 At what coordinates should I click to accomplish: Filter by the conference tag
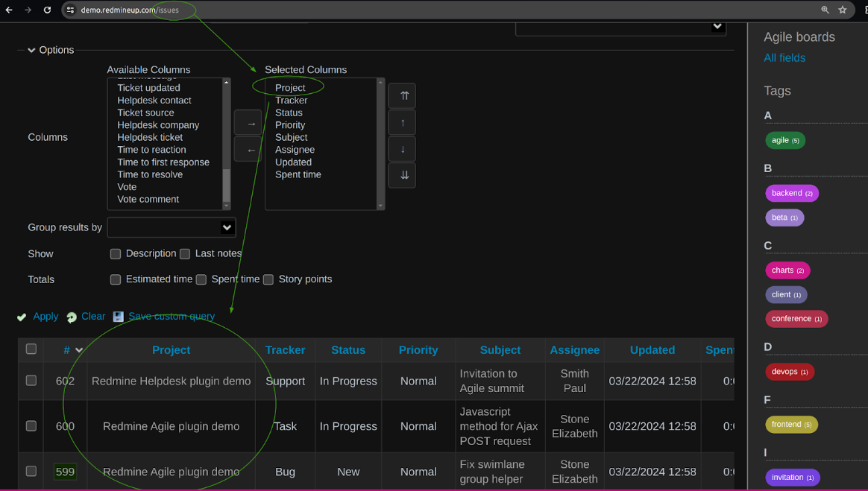(x=796, y=319)
